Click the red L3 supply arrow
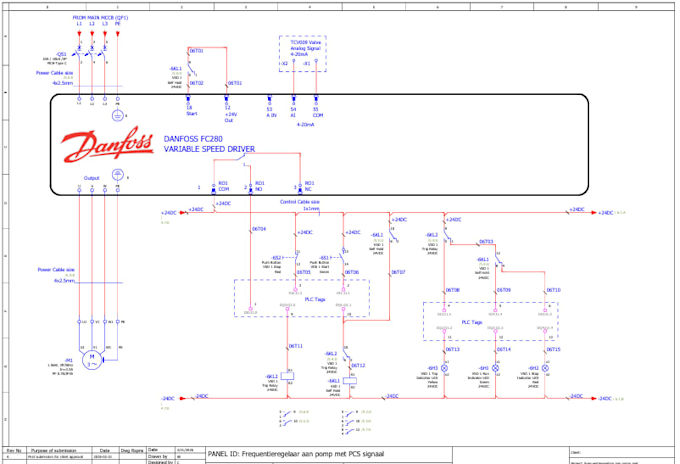Image resolution: width=680 pixels, height=464 pixels. [105, 33]
